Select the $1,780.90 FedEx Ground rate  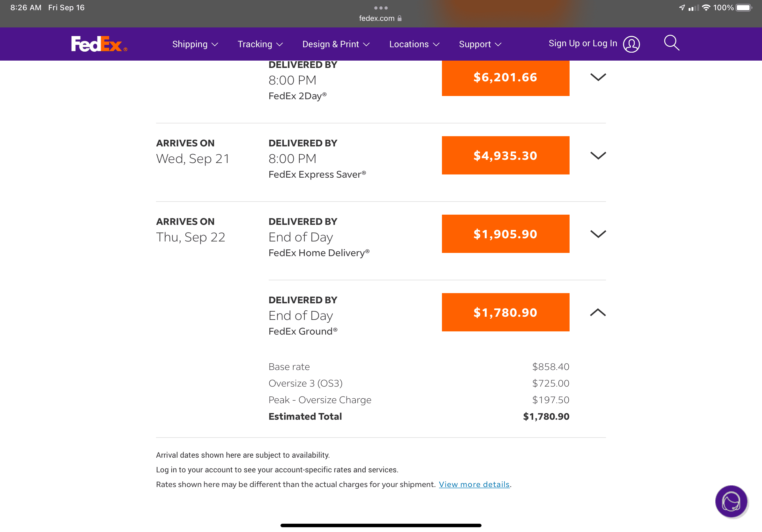click(x=505, y=312)
